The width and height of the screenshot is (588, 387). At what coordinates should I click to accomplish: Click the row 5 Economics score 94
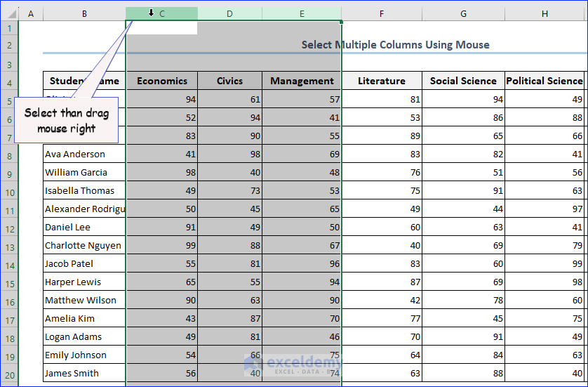coord(162,99)
